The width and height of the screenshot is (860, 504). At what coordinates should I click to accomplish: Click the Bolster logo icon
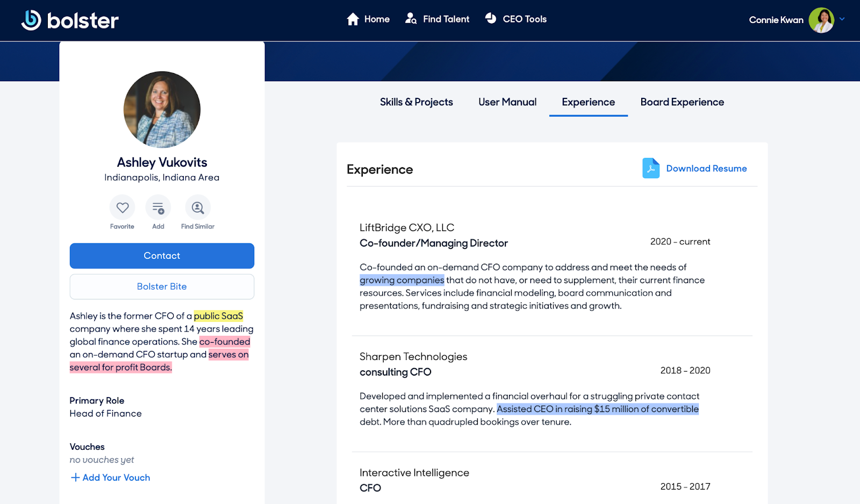tap(31, 20)
